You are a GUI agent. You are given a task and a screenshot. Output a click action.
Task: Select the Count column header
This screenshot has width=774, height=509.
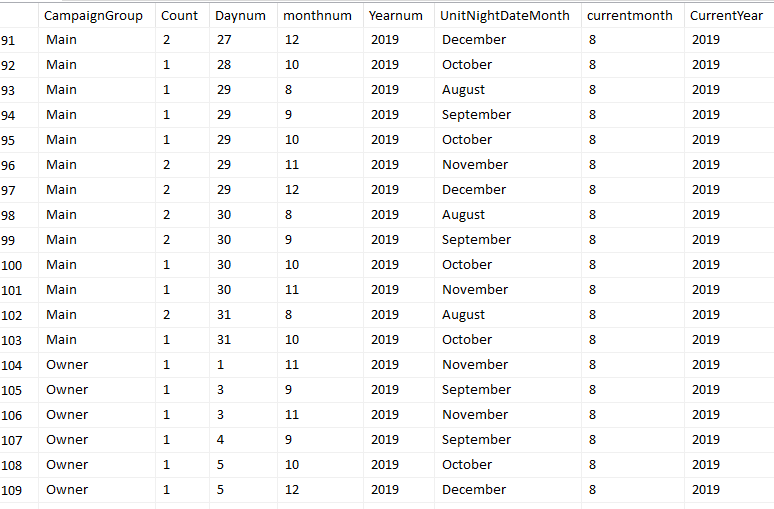pyautogui.click(x=180, y=15)
